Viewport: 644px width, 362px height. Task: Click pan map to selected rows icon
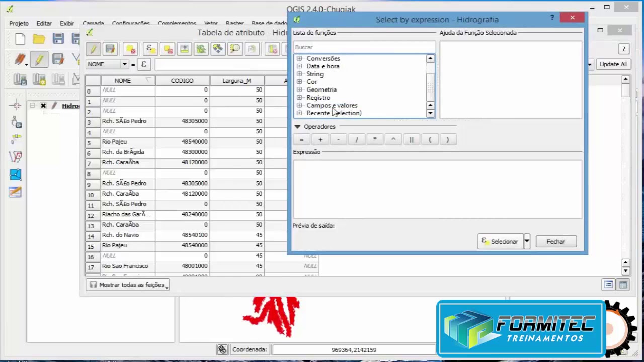coord(218,49)
